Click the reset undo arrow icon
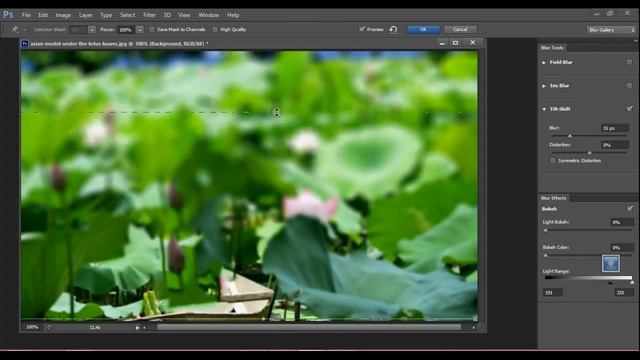 click(x=393, y=29)
